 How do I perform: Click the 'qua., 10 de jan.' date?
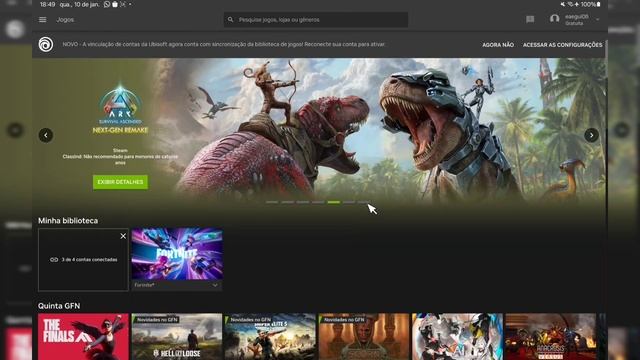[x=79, y=4]
